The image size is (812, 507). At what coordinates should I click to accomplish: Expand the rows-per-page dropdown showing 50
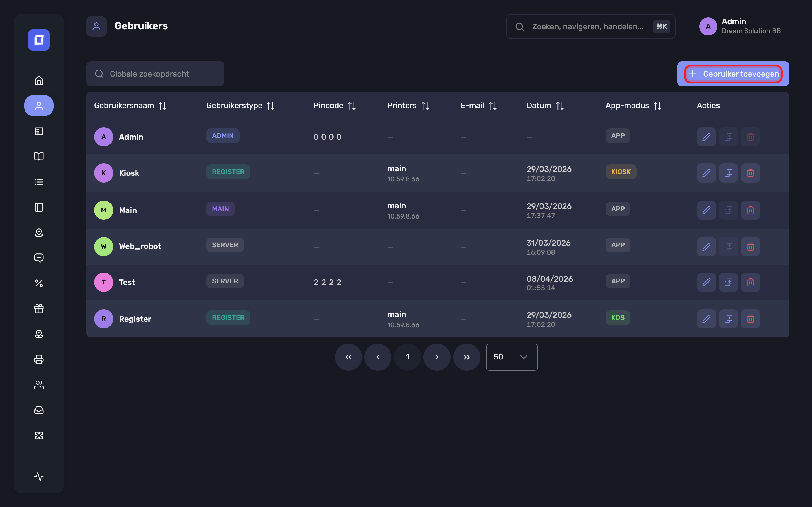point(512,357)
